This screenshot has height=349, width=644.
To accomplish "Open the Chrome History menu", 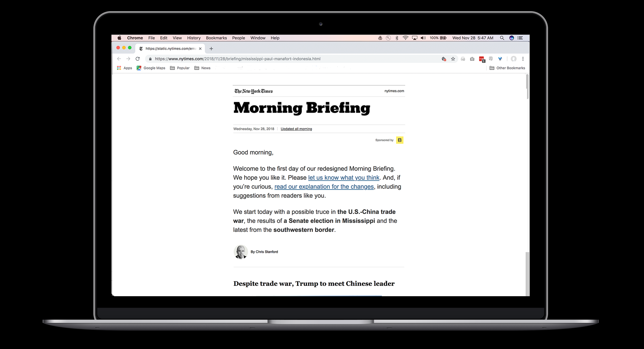I will tap(194, 37).
